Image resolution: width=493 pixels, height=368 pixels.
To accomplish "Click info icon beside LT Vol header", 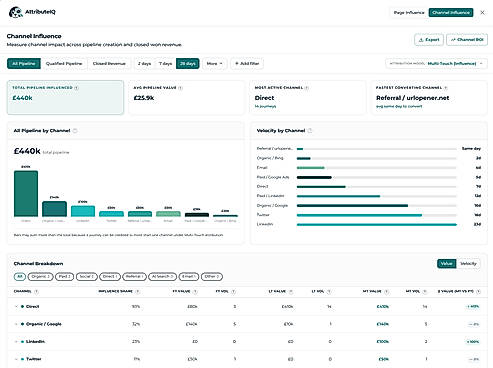I will click(329, 292).
